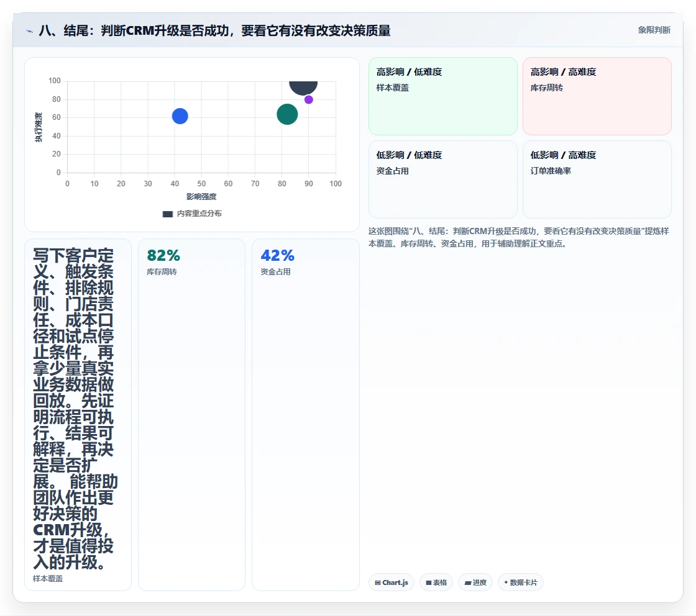
Task: Open the 低影响 / 低难度 quadrant card
Action: [x=442, y=179]
